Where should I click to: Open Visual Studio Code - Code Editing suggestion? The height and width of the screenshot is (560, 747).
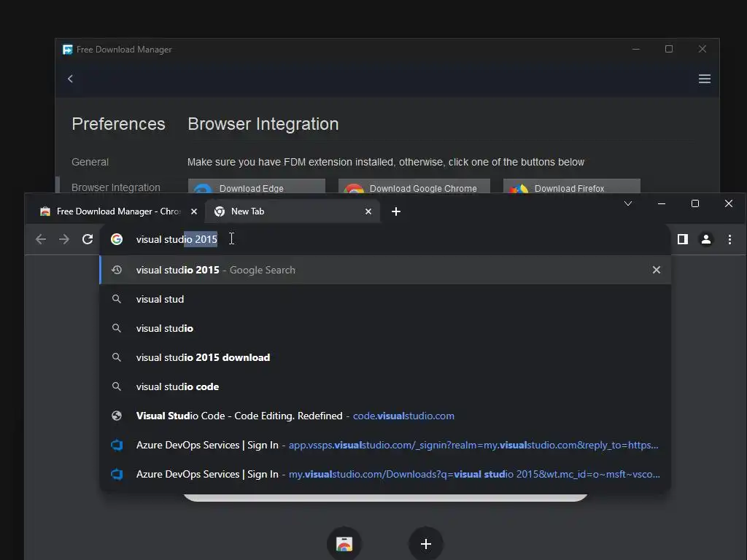tap(385, 416)
